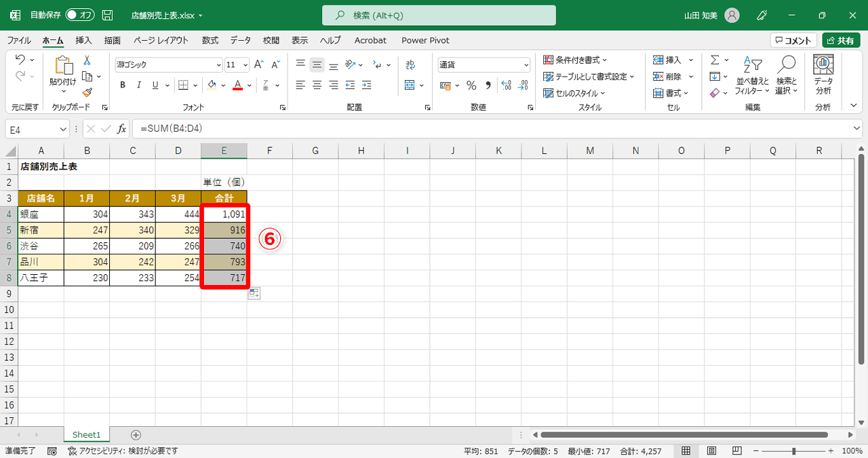Open the number format dropdown showing 通貨
This screenshot has height=458, width=868.
pyautogui.click(x=526, y=64)
